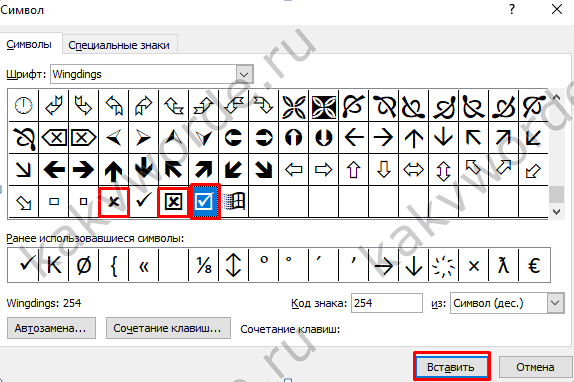Image resolution: width=574 pixels, height=382 pixels.
Task: Open the Сочетание клавиш… dialog
Action: 168,328
